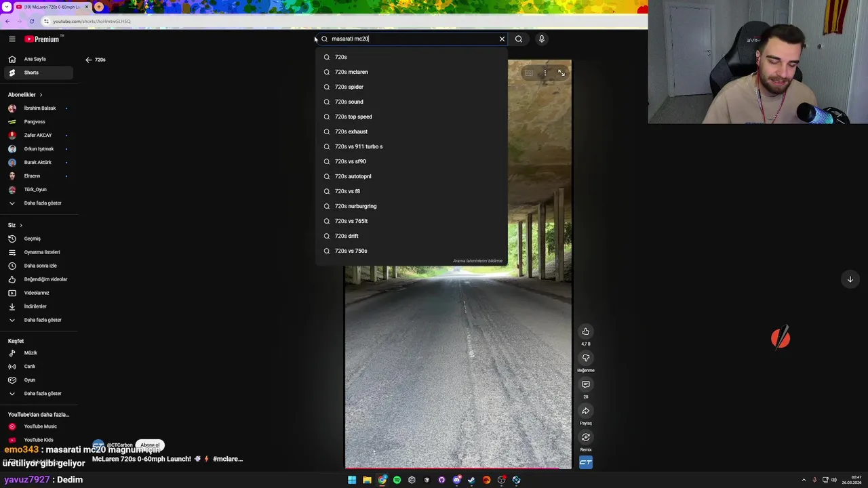Viewport: 868px width, 488px height.
Task: Select suggestion '720s vs 750s'
Action: pyautogui.click(x=412, y=251)
